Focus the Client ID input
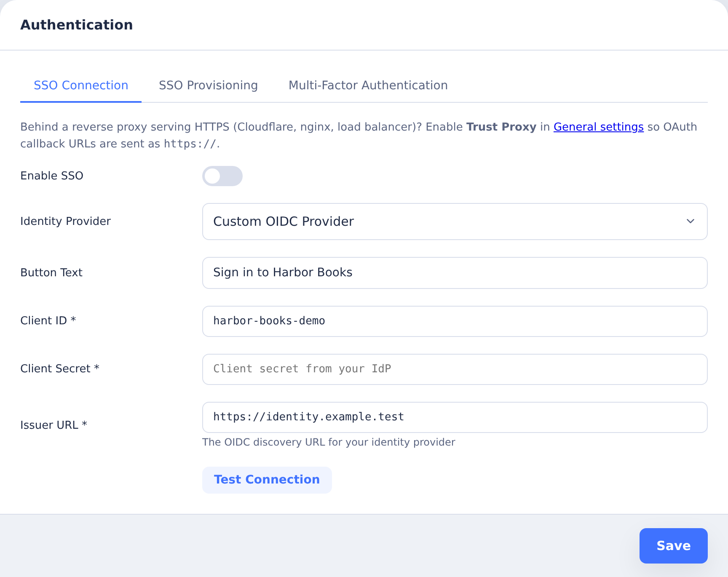Image resolution: width=728 pixels, height=577 pixels. point(455,321)
